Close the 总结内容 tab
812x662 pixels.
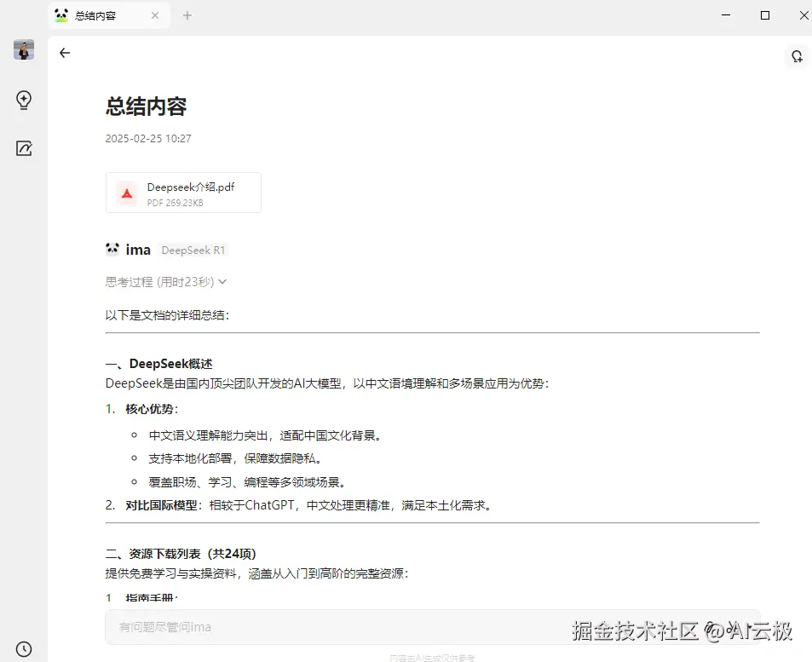pyautogui.click(x=155, y=15)
